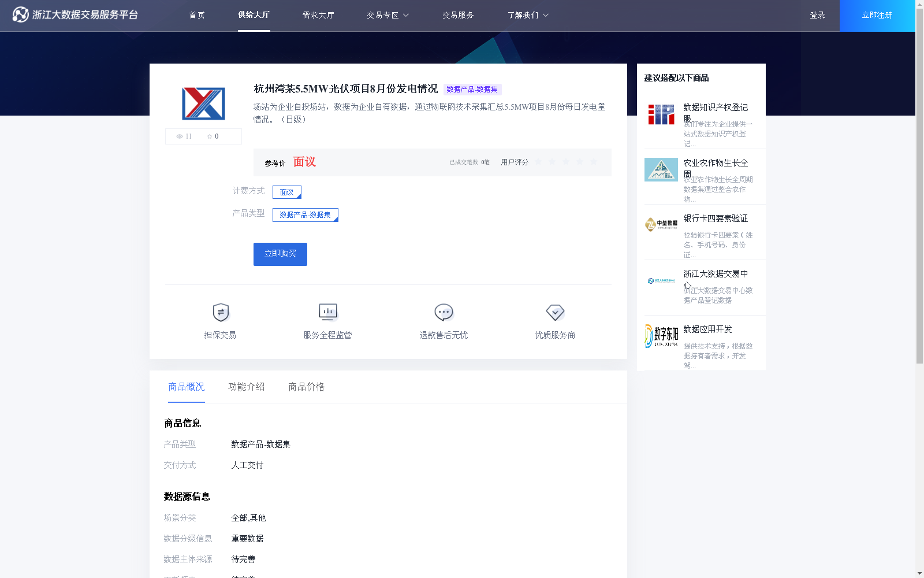This screenshot has height=578, width=924.
Task: Click the 浙江大数据交易中心 item logo
Action: click(661, 281)
